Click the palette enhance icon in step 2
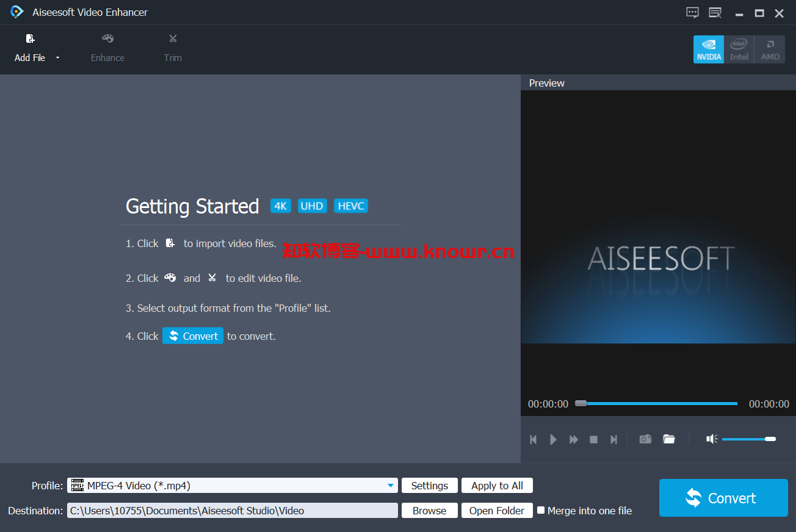The image size is (796, 532). click(x=170, y=278)
